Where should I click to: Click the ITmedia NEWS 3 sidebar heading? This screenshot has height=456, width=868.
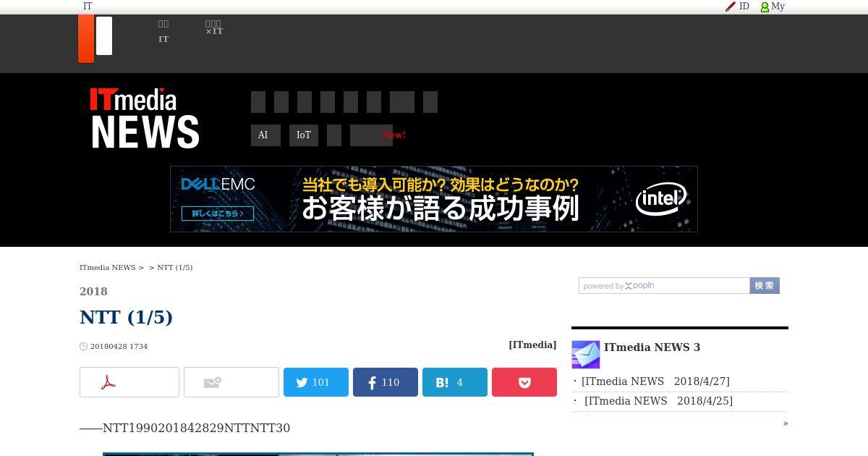pos(652,347)
